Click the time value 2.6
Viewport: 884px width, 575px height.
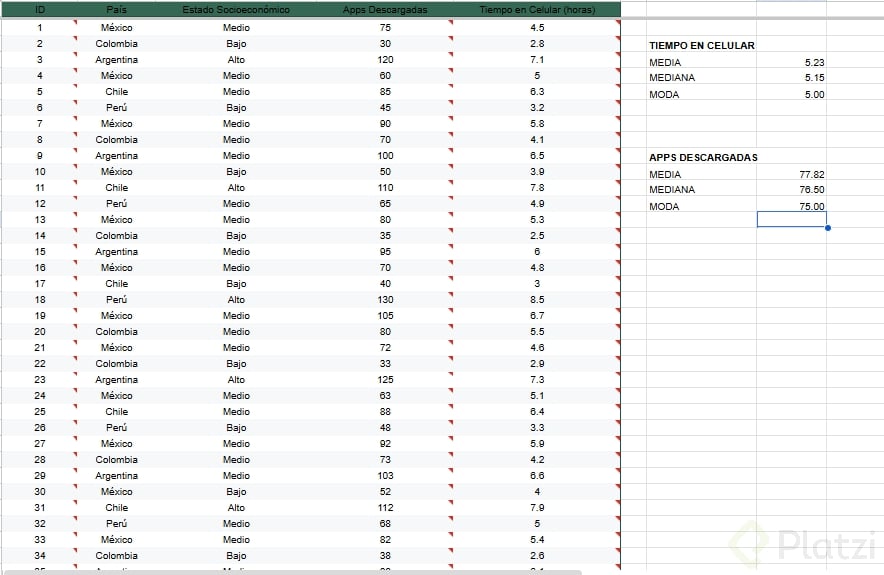click(x=537, y=556)
